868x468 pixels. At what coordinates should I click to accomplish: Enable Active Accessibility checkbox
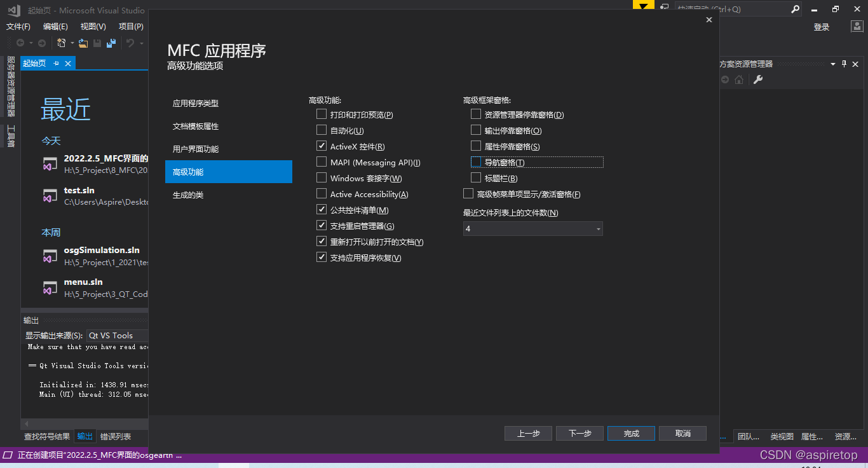(322, 194)
